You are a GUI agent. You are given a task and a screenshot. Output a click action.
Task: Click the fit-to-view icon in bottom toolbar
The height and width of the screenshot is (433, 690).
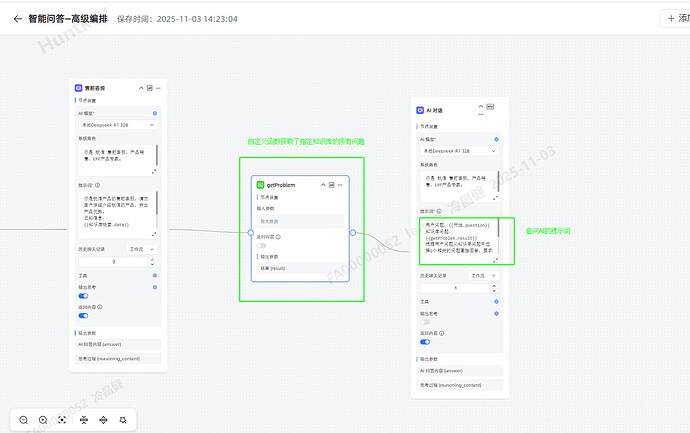62,420
